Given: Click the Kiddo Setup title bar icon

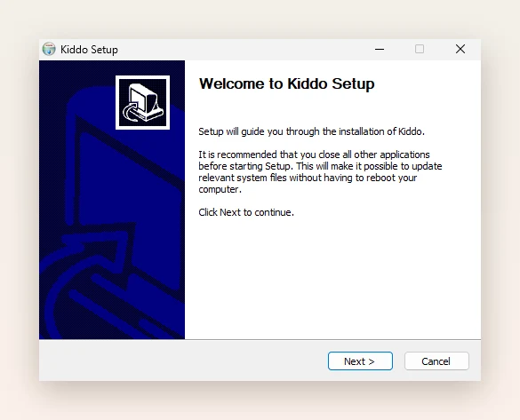Looking at the screenshot, I should point(49,50).
